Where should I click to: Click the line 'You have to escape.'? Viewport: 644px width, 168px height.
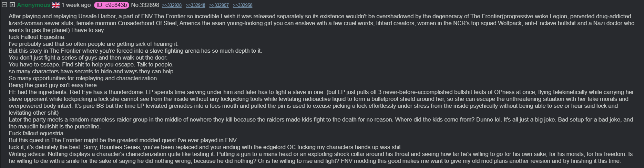[91, 64]
